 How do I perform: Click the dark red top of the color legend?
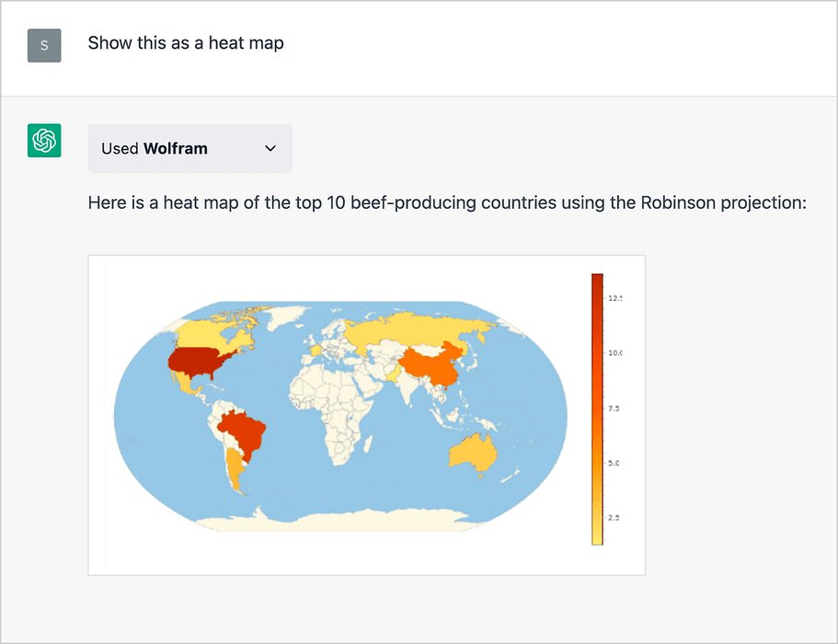click(x=597, y=282)
